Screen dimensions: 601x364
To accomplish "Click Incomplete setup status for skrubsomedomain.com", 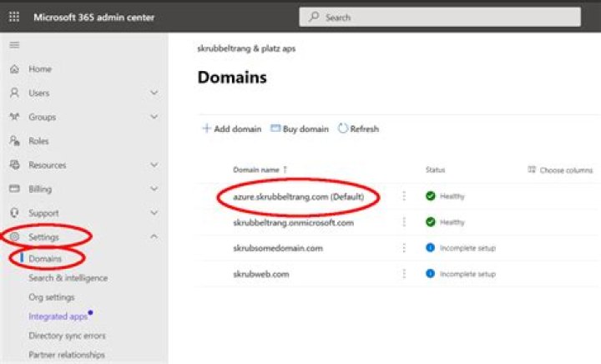I will [467, 248].
